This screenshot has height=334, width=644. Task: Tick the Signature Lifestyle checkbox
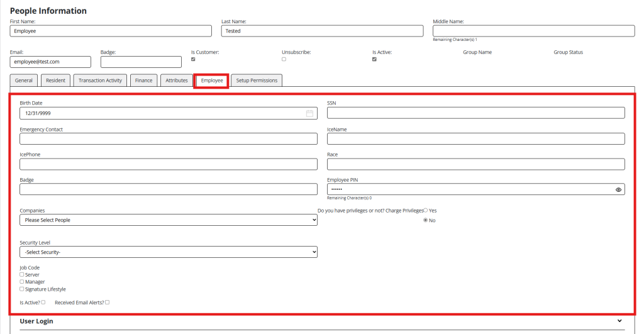(x=22, y=289)
